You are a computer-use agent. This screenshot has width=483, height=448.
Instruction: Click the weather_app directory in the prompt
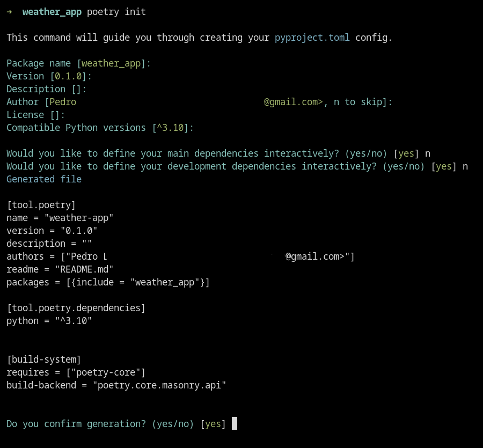pos(52,12)
